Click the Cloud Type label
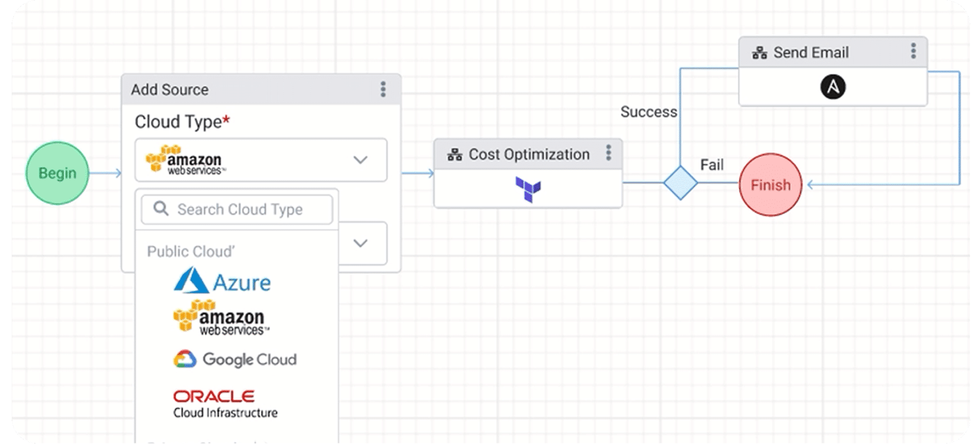This screenshot has height=444, width=980. tap(182, 121)
